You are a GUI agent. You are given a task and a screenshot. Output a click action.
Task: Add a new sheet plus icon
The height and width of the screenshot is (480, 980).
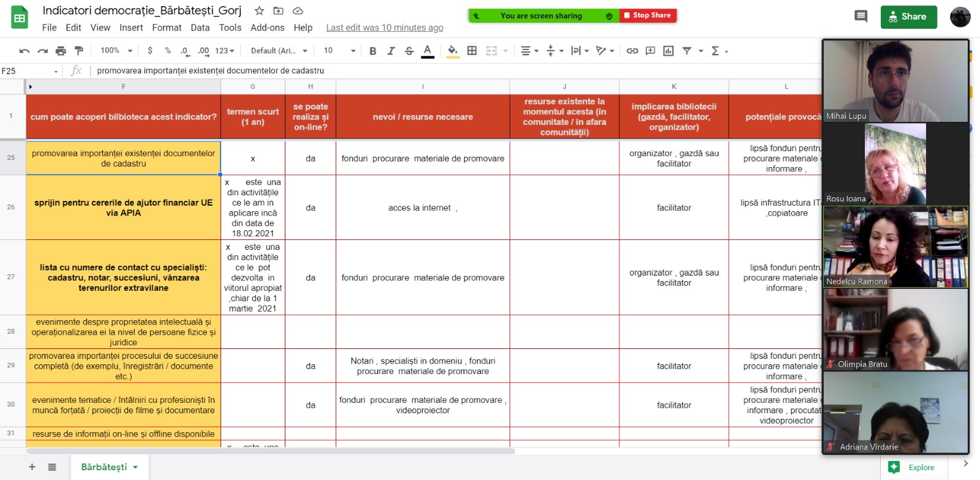click(32, 467)
